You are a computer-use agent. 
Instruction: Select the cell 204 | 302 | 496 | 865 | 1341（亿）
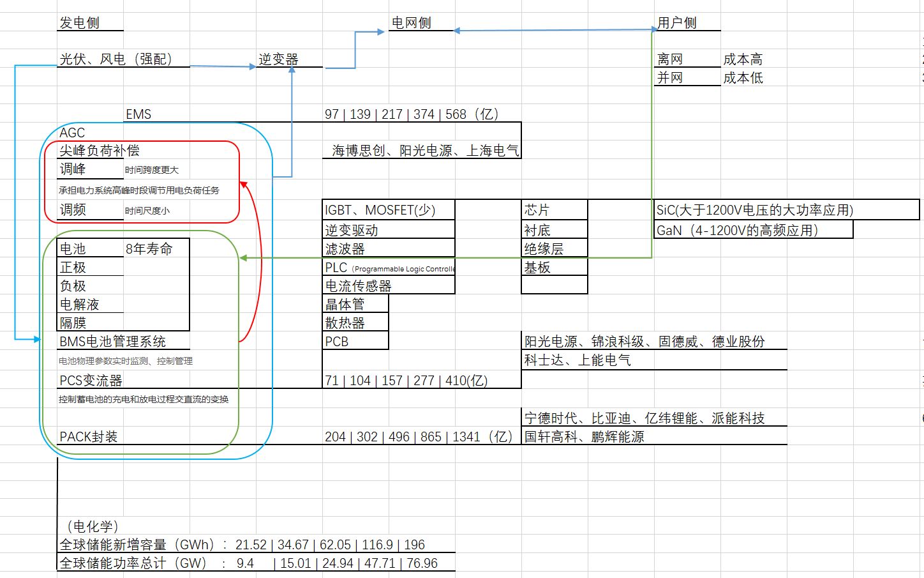pos(419,437)
